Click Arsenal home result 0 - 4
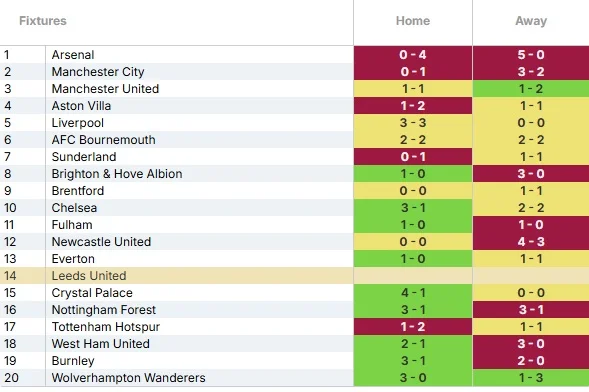 coord(413,54)
